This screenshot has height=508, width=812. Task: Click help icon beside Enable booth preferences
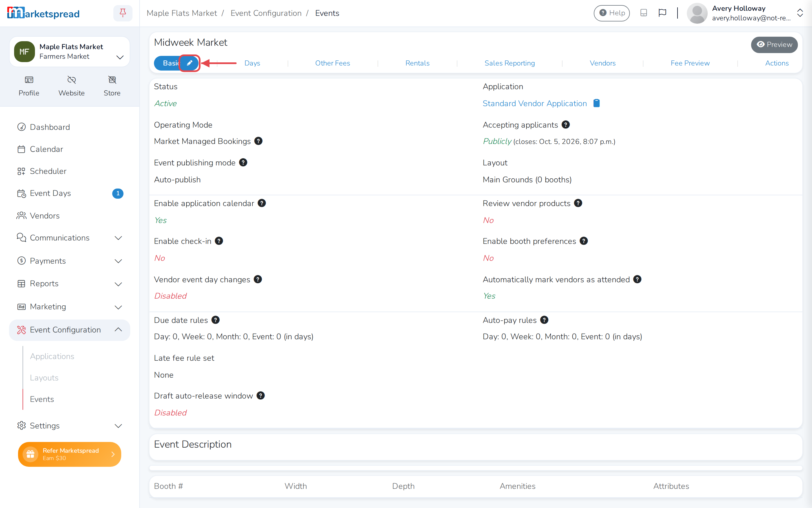[584, 241]
